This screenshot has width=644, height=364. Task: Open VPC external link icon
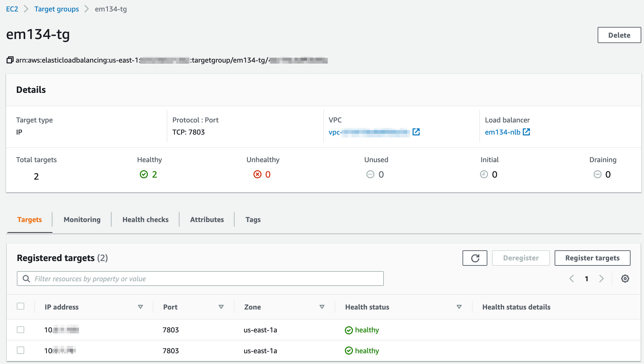(416, 132)
